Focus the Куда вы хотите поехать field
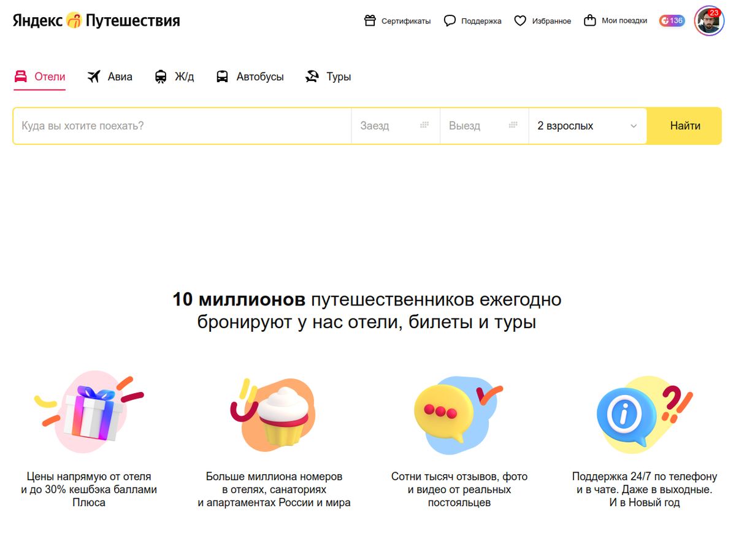The width and height of the screenshot is (736, 560). pyautogui.click(x=183, y=126)
